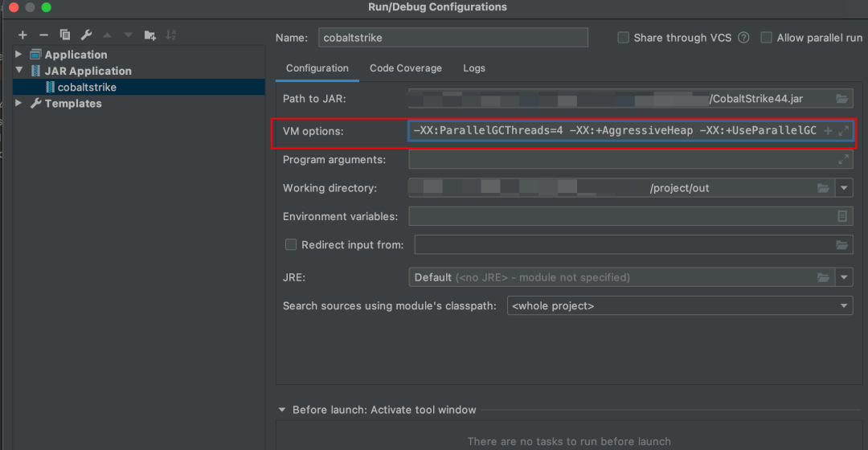Click the Name input field
The height and width of the screenshot is (450, 868).
pyautogui.click(x=452, y=38)
